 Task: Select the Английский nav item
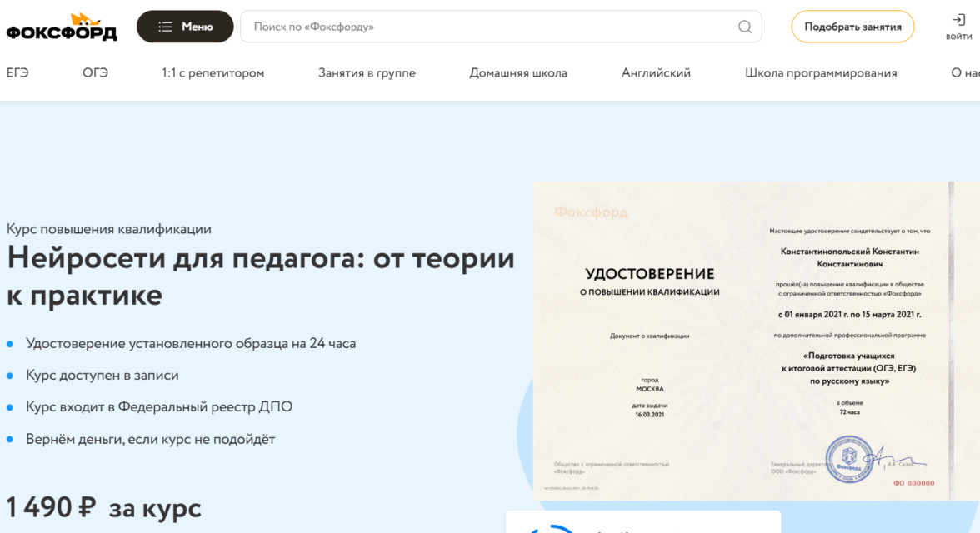[656, 73]
